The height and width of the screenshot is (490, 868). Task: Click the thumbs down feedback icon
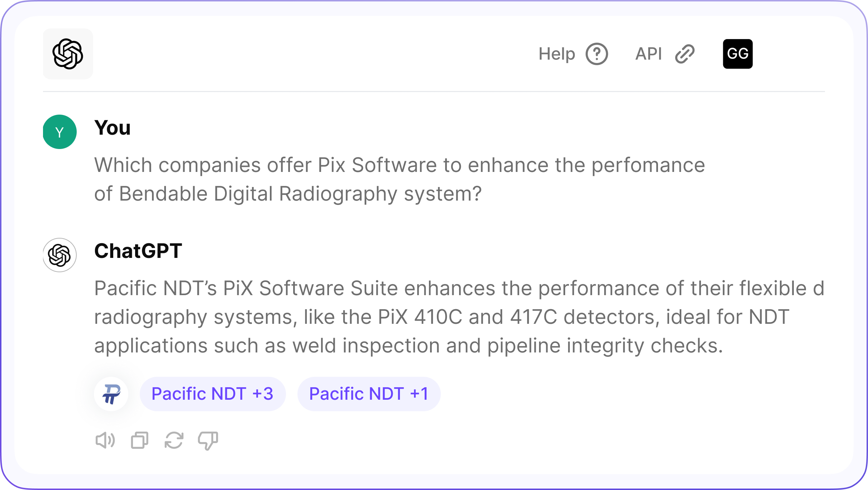click(208, 440)
